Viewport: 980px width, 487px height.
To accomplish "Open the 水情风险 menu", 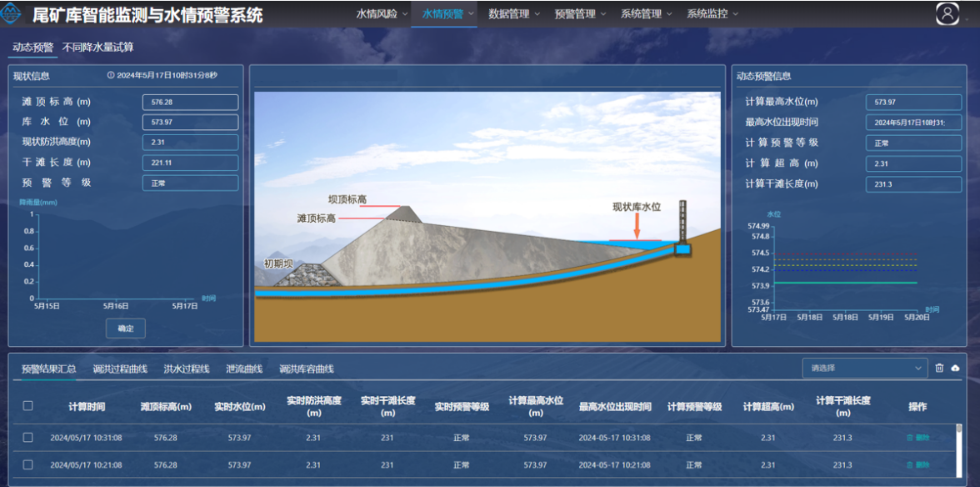I will pos(382,14).
